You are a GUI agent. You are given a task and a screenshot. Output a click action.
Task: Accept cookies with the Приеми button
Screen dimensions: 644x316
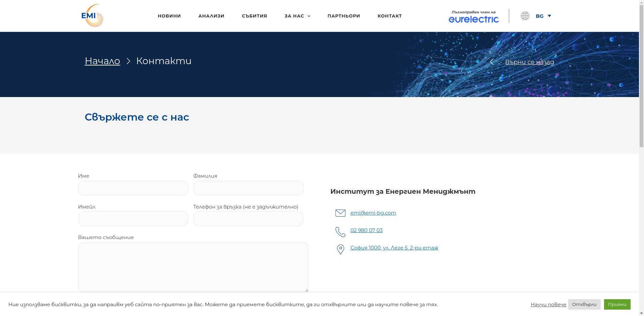click(617, 304)
